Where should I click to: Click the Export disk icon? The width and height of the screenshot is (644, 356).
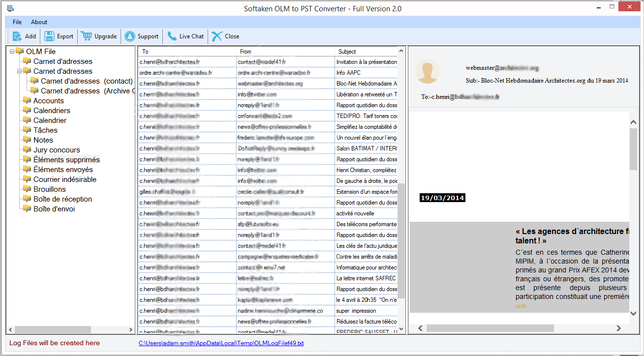49,36
